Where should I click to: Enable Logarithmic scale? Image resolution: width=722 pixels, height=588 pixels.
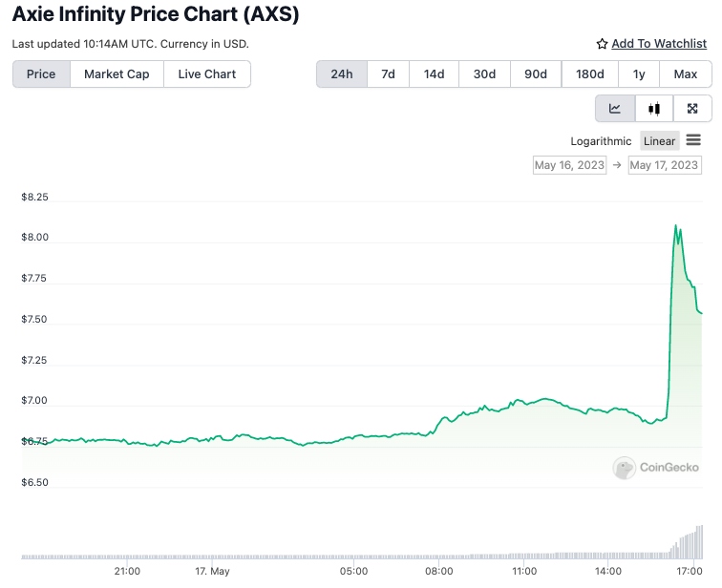[601, 141]
